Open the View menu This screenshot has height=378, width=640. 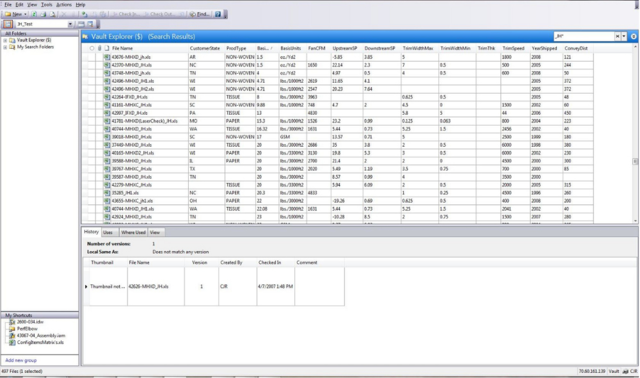click(32, 4)
